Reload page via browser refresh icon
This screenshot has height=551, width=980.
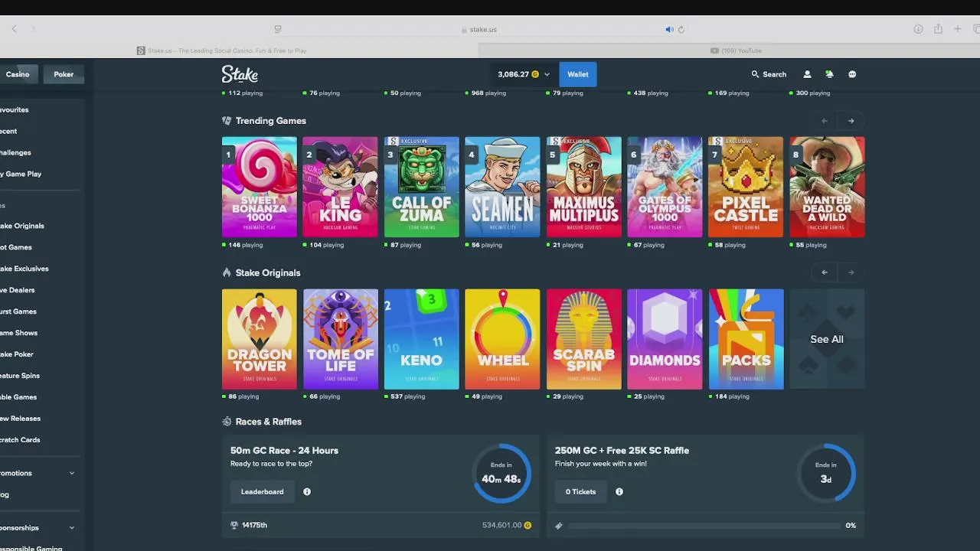point(681,30)
